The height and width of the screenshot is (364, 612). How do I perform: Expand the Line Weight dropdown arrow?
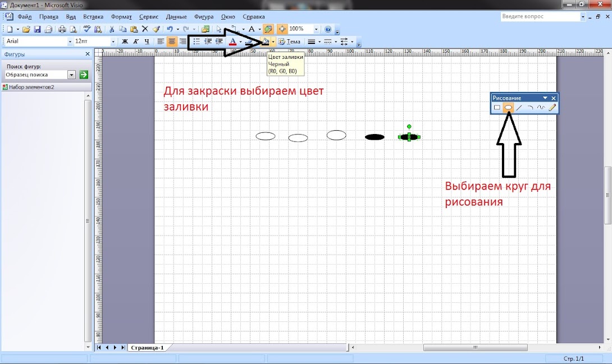(x=319, y=42)
